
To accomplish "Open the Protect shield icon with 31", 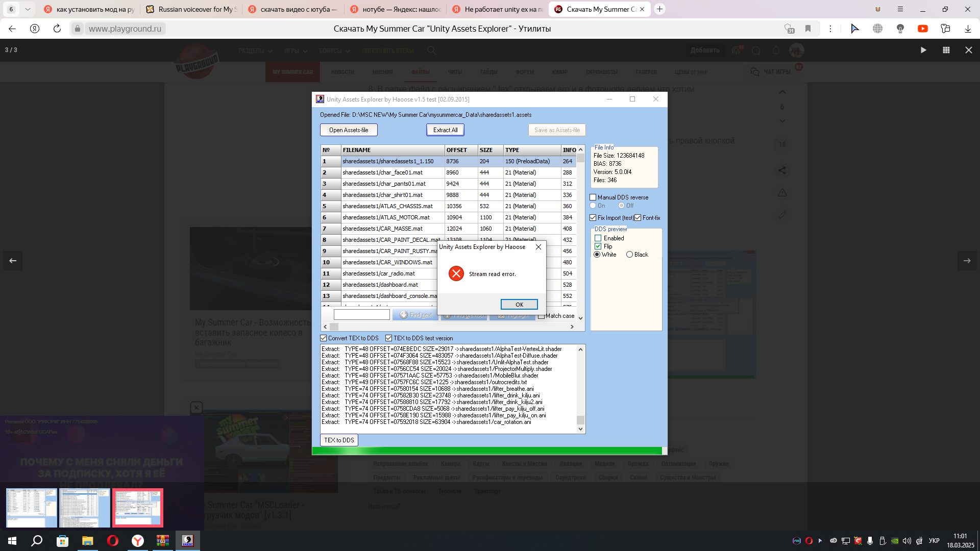I will [x=790, y=29].
